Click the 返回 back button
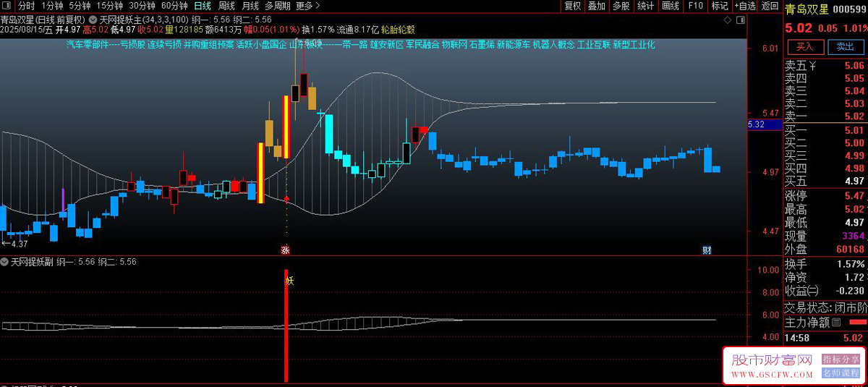 click(x=770, y=6)
